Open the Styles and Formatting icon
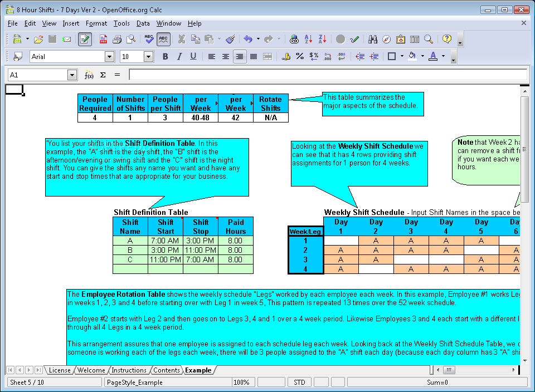This screenshot has height=392, width=535. click(17, 57)
